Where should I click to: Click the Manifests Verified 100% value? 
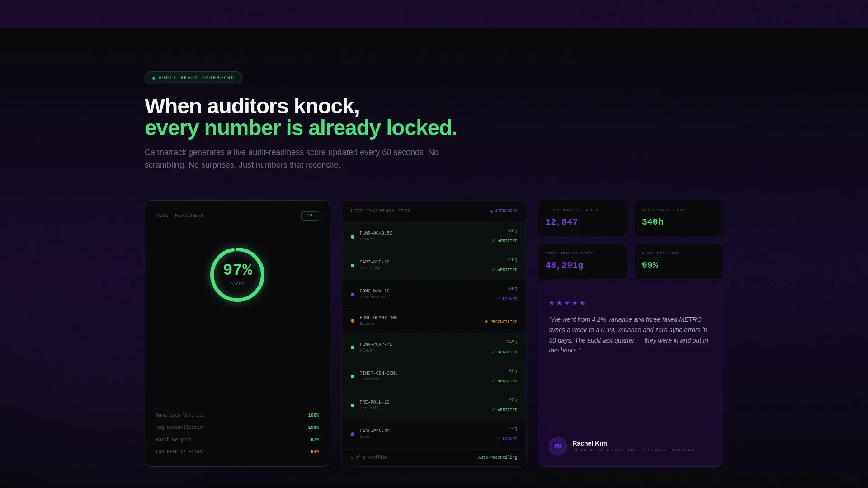pos(314,416)
